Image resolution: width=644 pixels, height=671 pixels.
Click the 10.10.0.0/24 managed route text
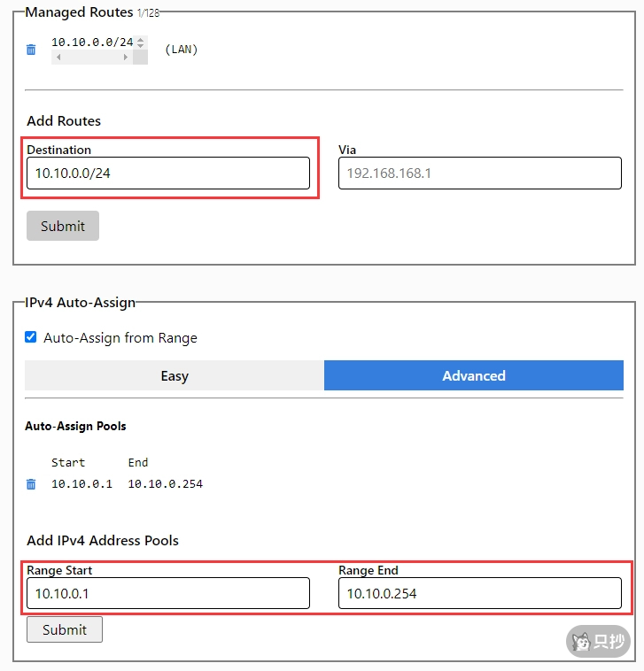click(x=92, y=42)
